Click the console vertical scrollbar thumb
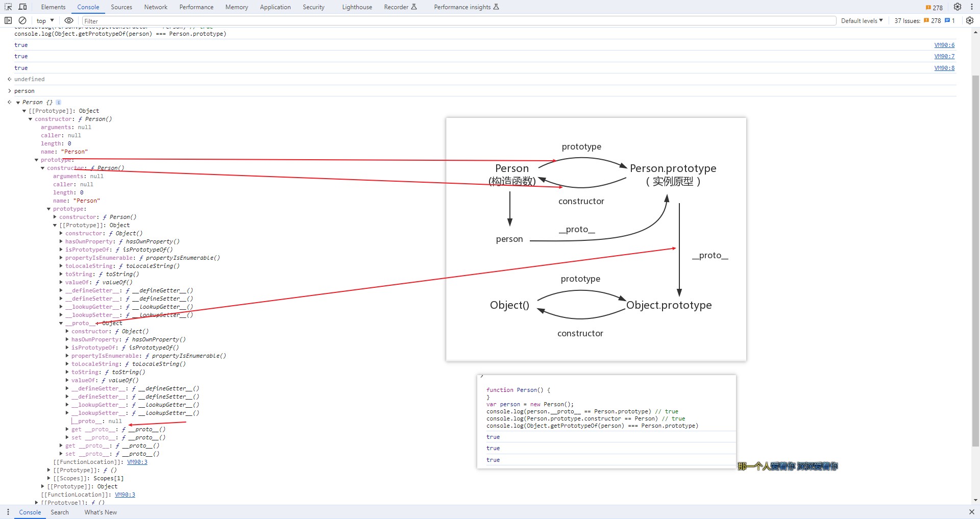This screenshot has width=980, height=519. point(975,261)
